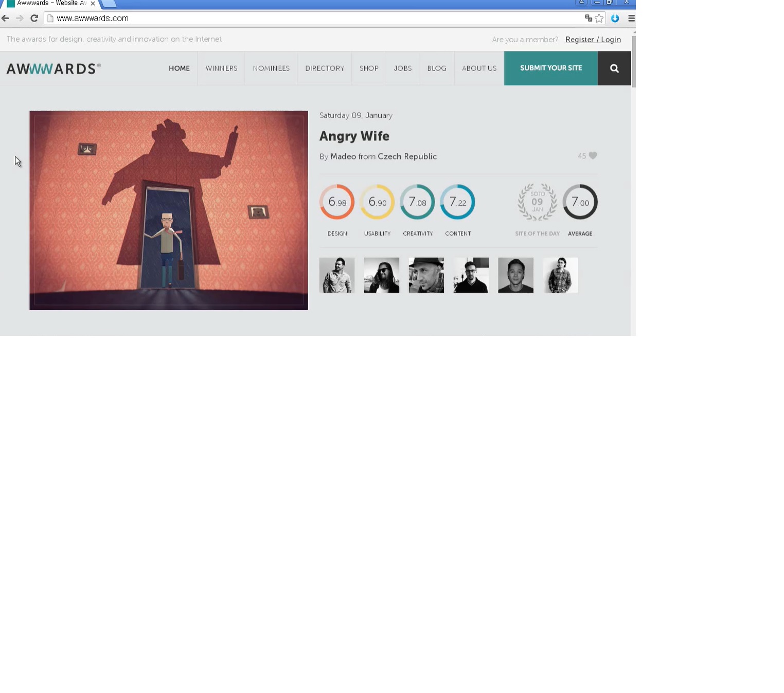Click the Creativity score 7.08 circle
The height and width of the screenshot is (693, 784).
pos(417,202)
